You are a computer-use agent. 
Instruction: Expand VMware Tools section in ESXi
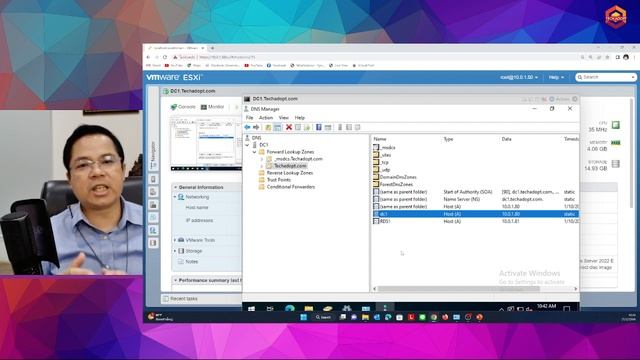(x=175, y=240)
